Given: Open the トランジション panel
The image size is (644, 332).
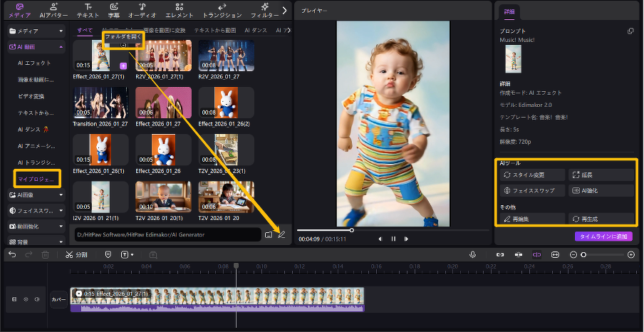Looking at the screenshot, I should 222,10.
